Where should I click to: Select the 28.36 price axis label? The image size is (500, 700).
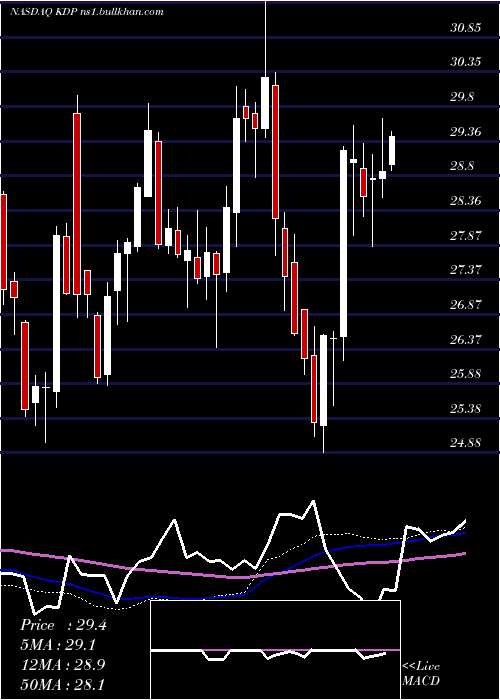tap(466, 201)
